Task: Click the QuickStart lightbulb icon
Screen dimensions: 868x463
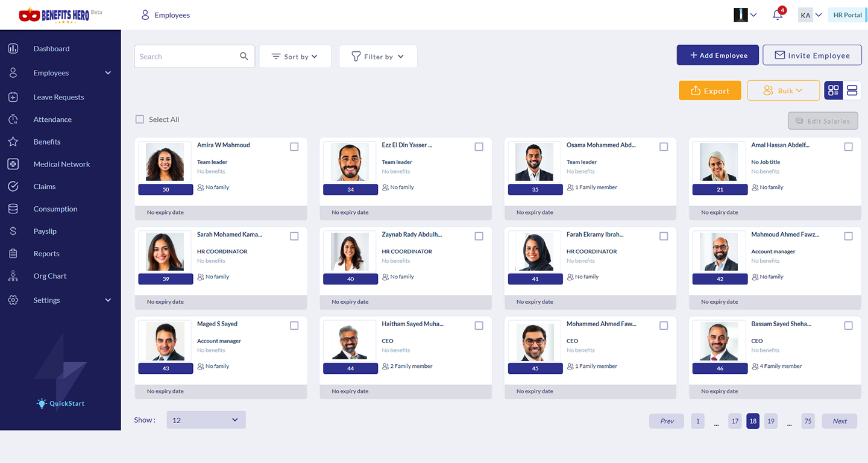Action: [x=42, y=403]
